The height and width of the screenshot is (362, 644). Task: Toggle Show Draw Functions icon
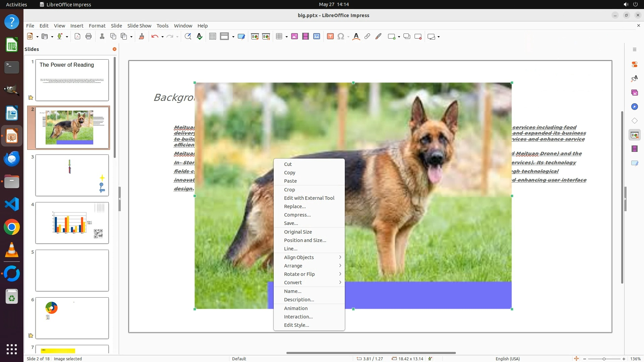click(x=378, y=37)
